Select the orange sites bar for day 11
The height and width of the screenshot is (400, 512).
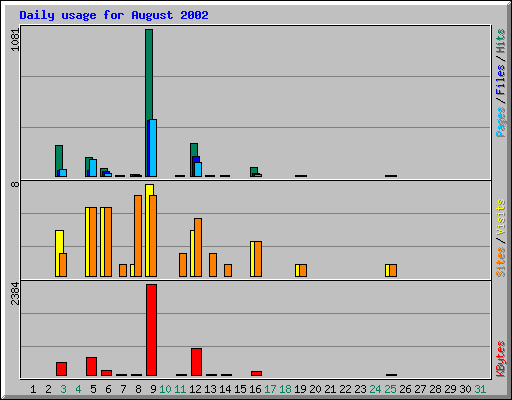[x=183, y=265]
